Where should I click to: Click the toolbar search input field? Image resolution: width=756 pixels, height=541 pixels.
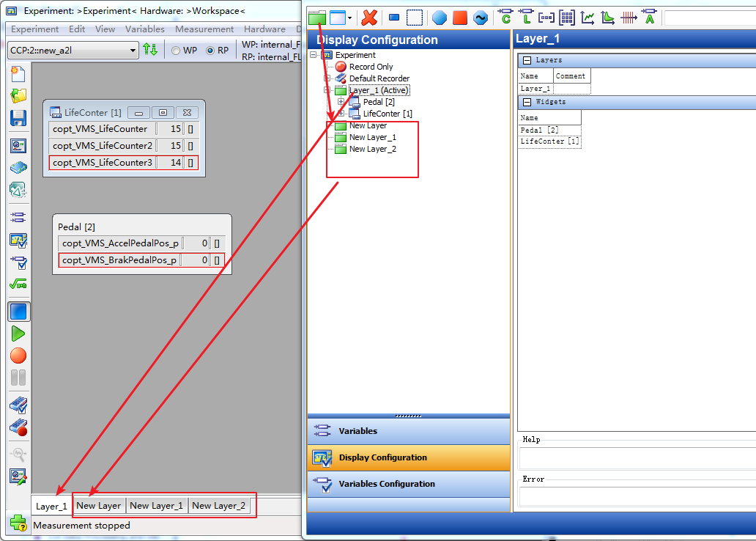click(710, 18)
